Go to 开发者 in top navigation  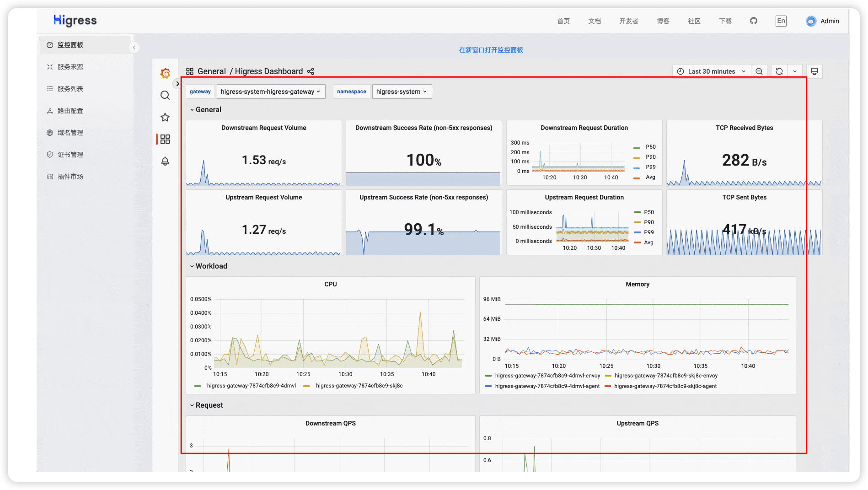click(x=629, y=21)
